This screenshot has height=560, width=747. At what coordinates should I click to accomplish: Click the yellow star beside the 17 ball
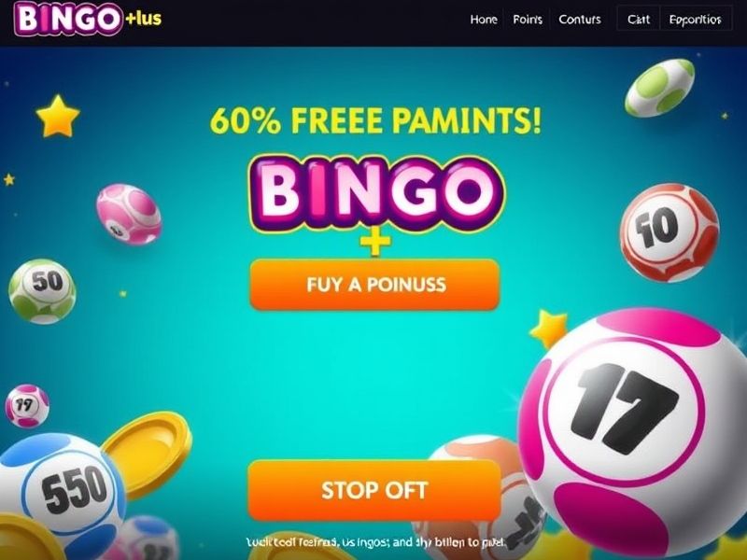point(549,328)
